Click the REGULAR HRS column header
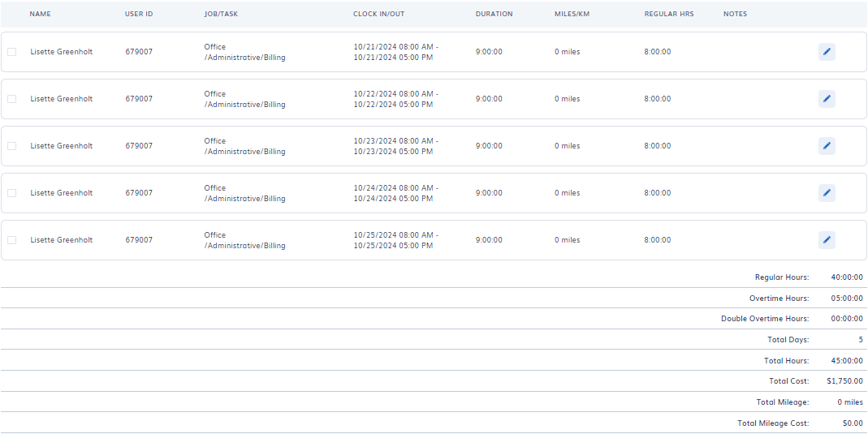This screenshot has height=434, width=868. [669, 14]
